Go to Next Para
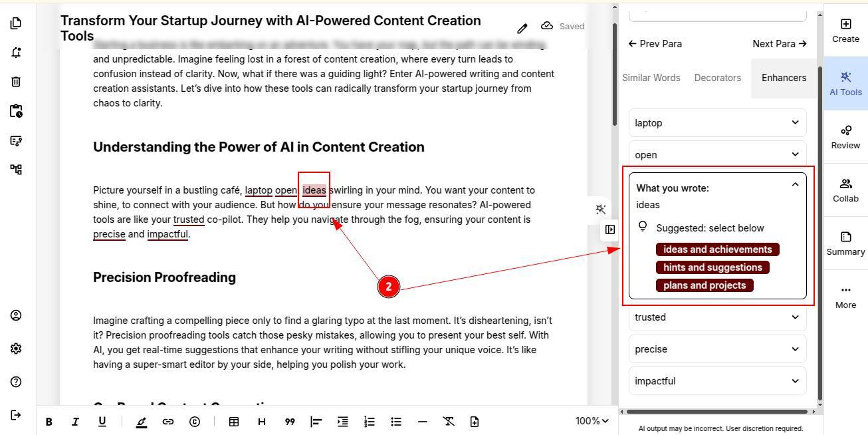 tap(779, 44)
